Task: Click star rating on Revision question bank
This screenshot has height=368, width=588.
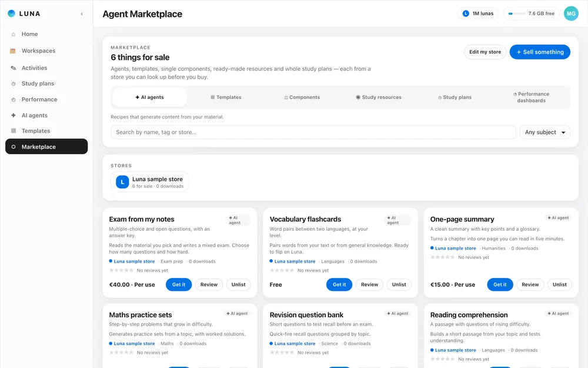Action: coord(282,353)
